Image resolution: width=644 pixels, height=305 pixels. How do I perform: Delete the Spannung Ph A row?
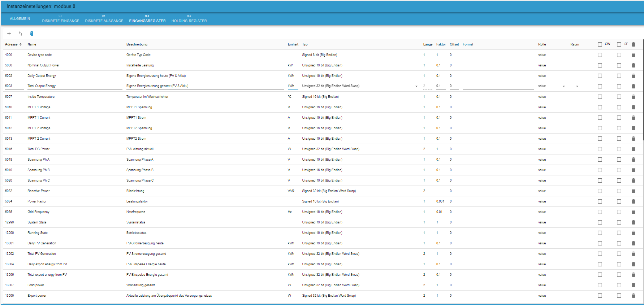click(633, 160)
